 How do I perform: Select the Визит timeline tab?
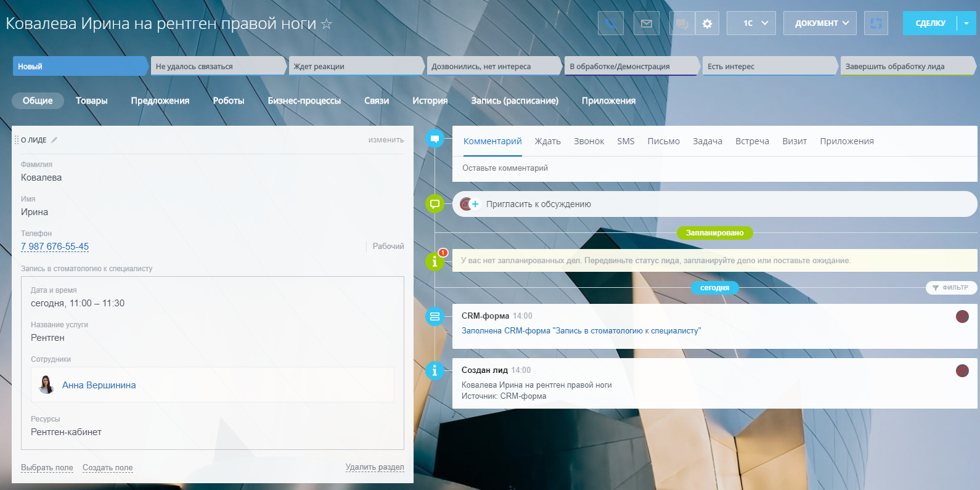tap(794, 141)
